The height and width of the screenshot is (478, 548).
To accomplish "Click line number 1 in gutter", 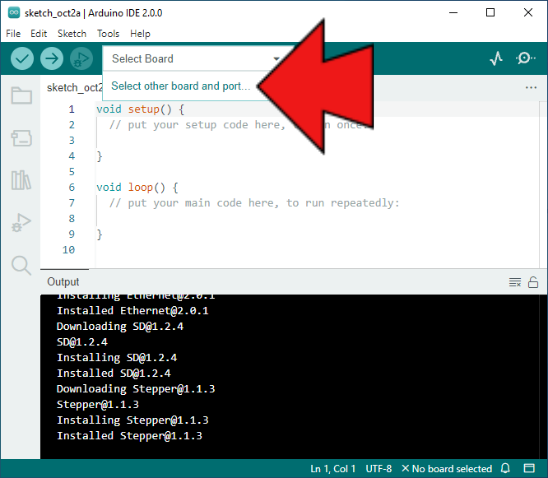I will coord(72,109).
